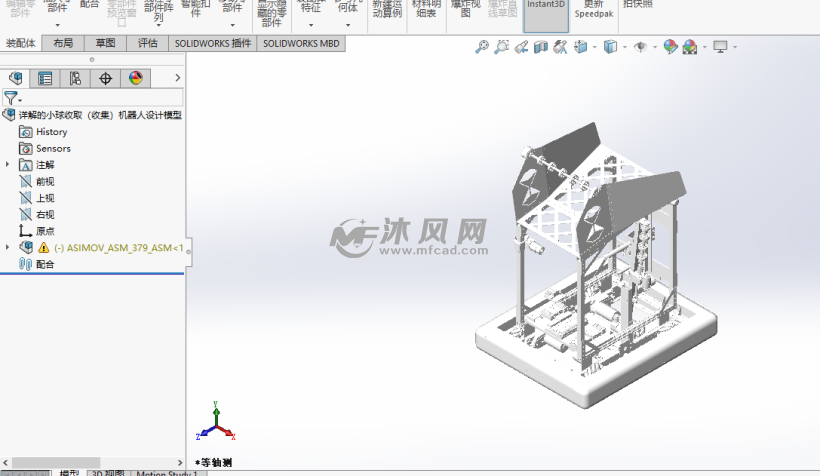Select the 注解 annotations item
Screen dimensions: 820x476
pos(45,165)
